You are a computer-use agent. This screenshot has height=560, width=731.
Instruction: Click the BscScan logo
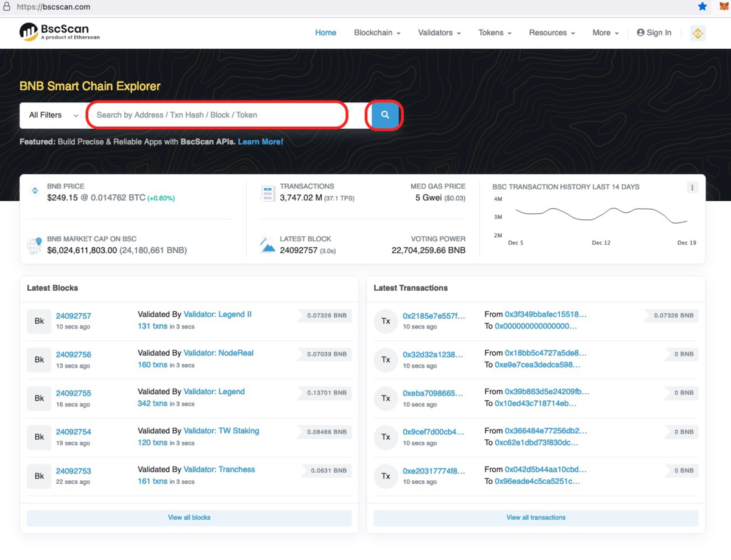(x=59, y=32)
